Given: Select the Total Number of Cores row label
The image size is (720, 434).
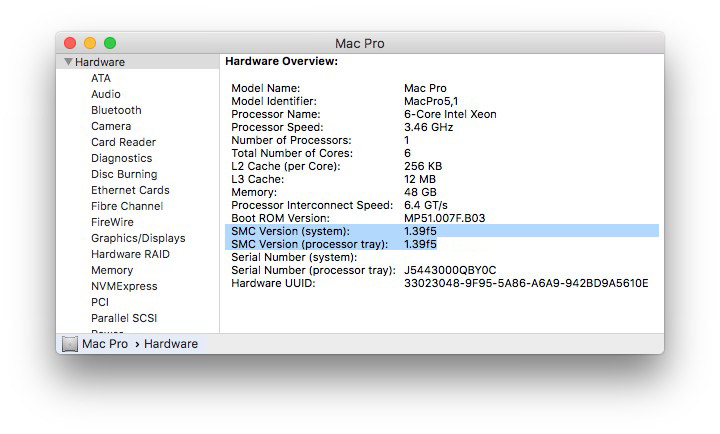Looking at the screenshot, I should [x=292, y=153].
